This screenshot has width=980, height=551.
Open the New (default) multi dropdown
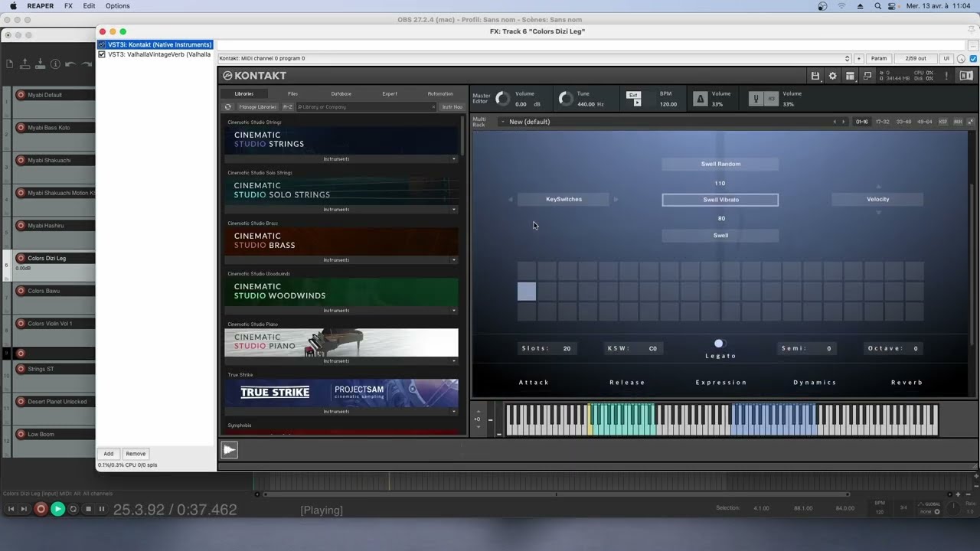502,122
